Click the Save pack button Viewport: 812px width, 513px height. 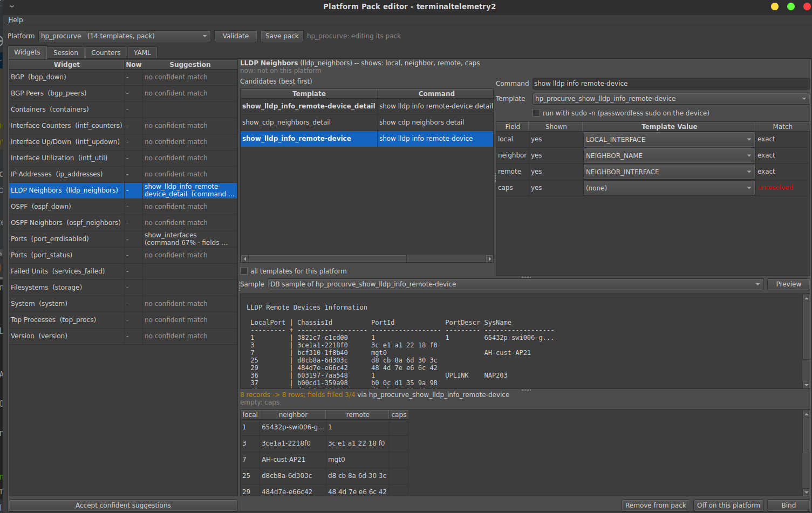[282, 36]
